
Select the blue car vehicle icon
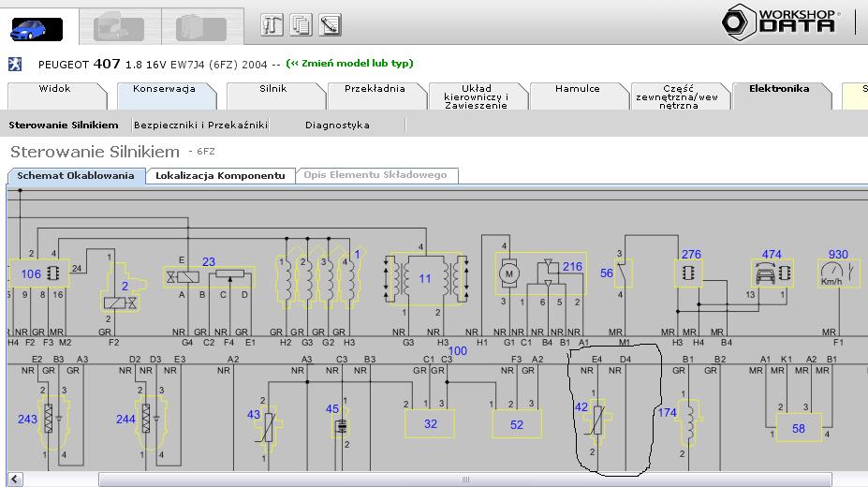coord(37,29)
